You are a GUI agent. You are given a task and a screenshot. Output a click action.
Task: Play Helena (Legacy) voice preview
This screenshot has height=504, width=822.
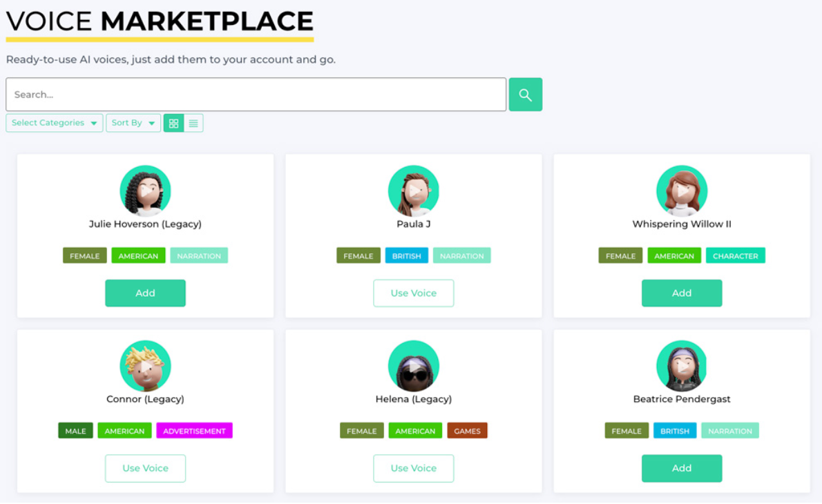413,366
